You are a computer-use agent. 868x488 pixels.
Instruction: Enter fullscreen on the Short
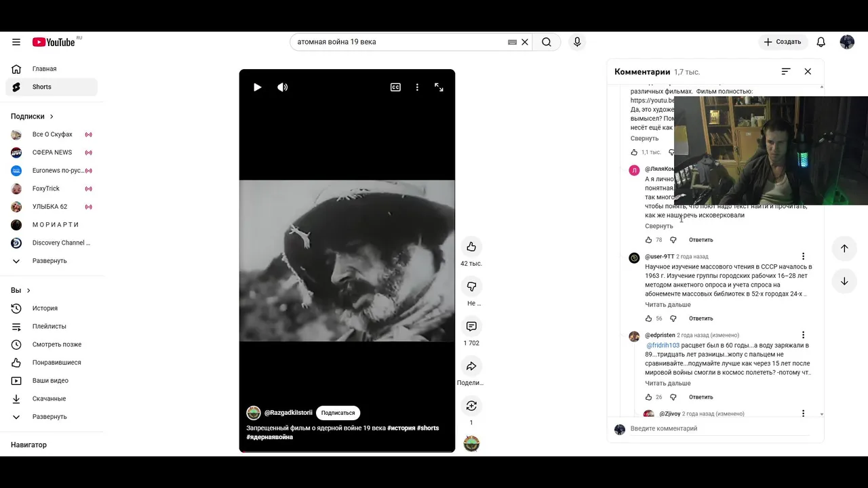click(x=439, y=87)
